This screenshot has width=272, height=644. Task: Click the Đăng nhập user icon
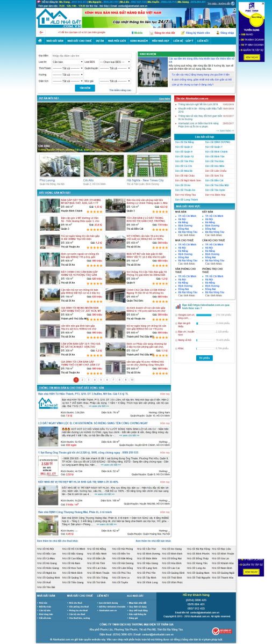pos(216,33)
